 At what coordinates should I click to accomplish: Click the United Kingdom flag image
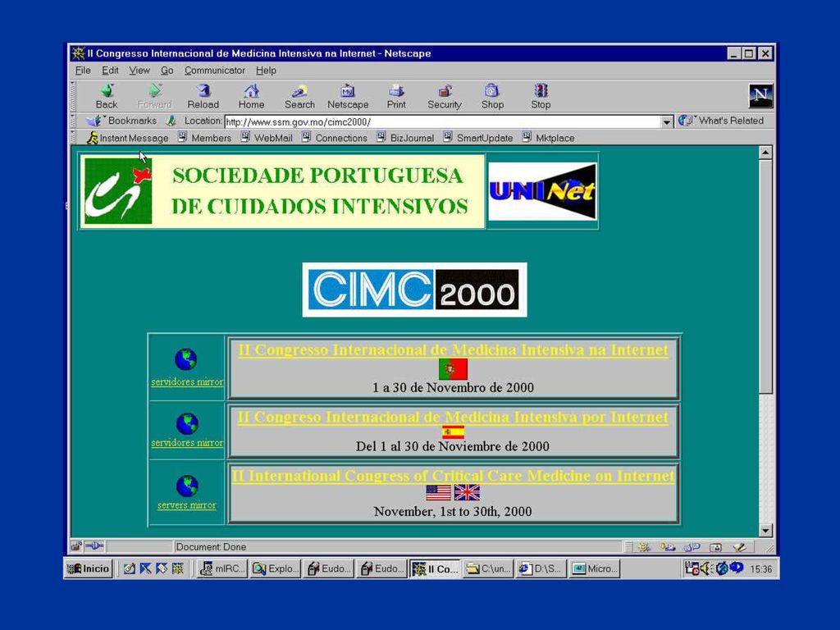click(467, 492)
